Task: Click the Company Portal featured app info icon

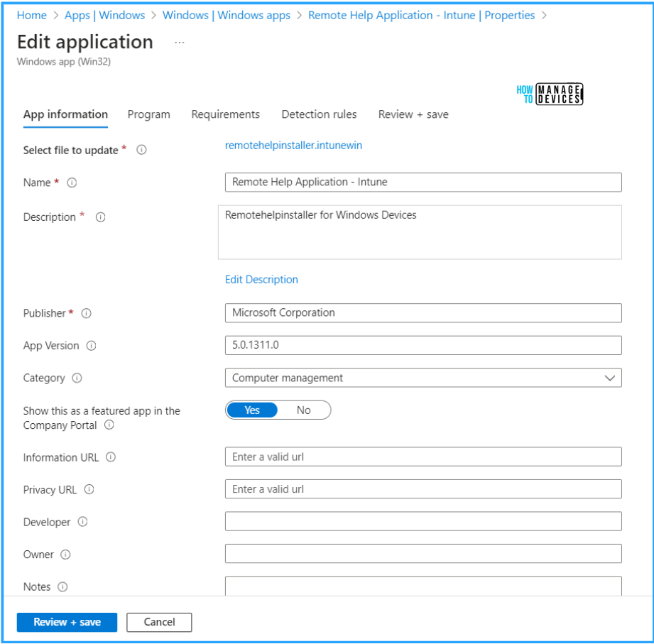Action: tap(109, 425)
